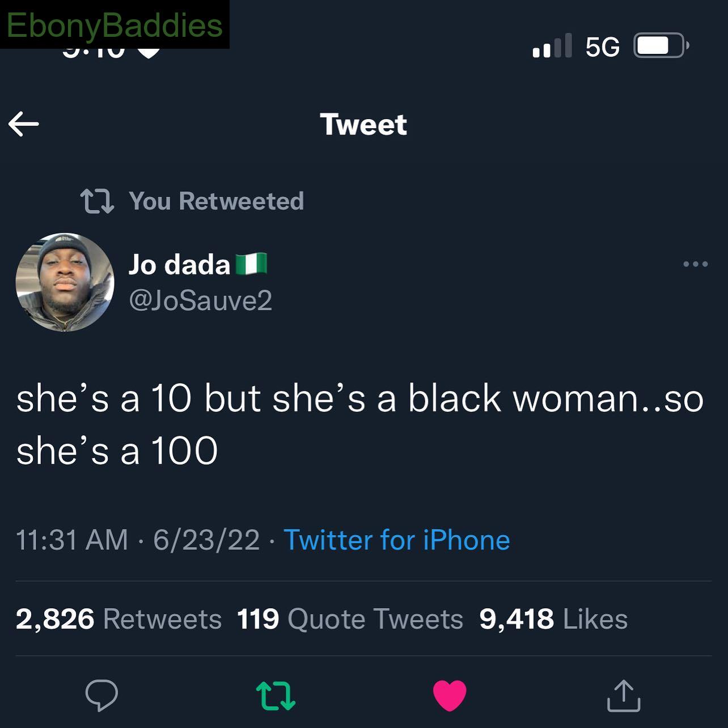Viewport: 728px width, 728px height.
Task: Tap the back arrow icon
Action: 24,124
